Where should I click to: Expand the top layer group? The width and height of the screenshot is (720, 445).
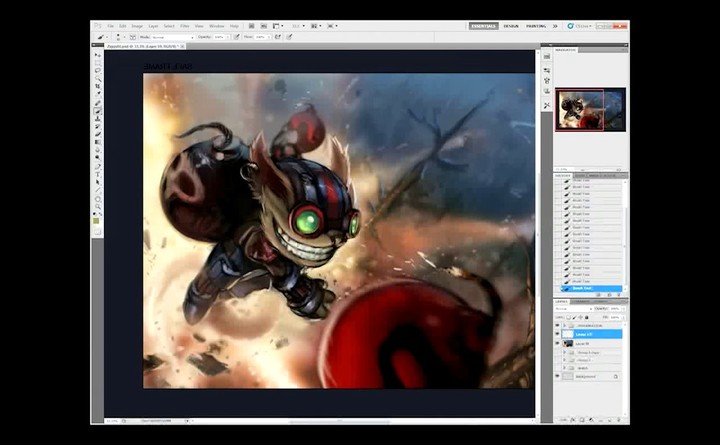[565, 325]
